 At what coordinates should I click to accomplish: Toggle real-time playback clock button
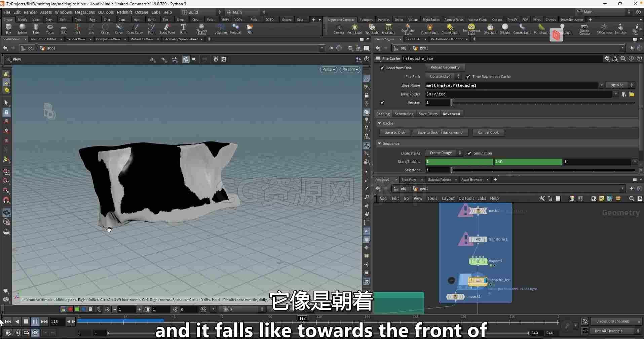coord(35,333)
